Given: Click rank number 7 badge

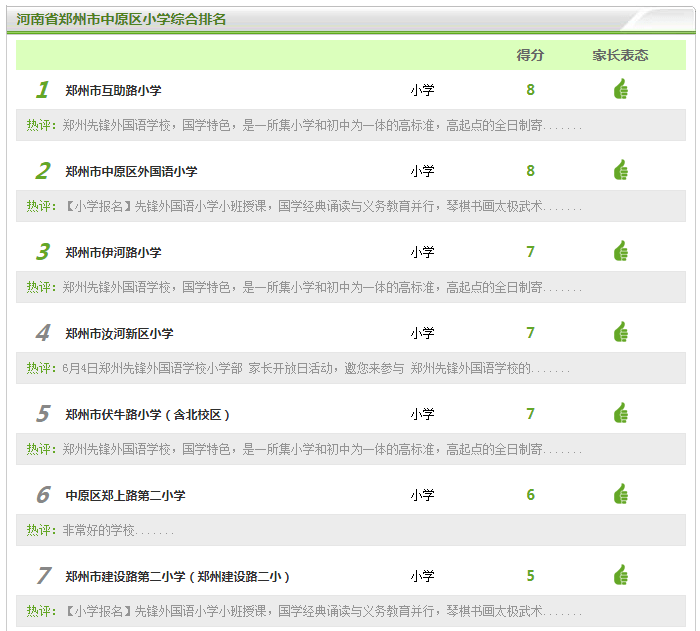Looking at the screenshot, I should (44, 576).
